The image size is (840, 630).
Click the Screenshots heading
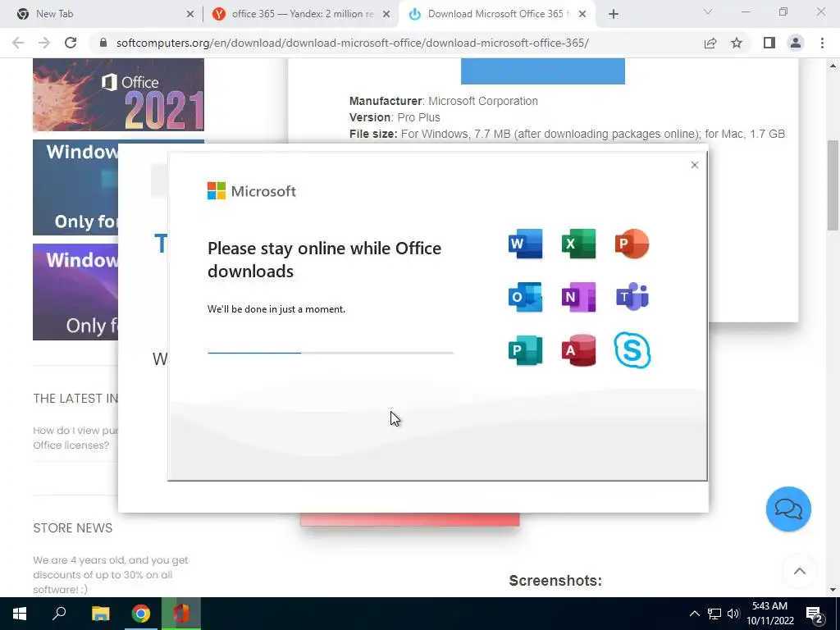[555, 581]
